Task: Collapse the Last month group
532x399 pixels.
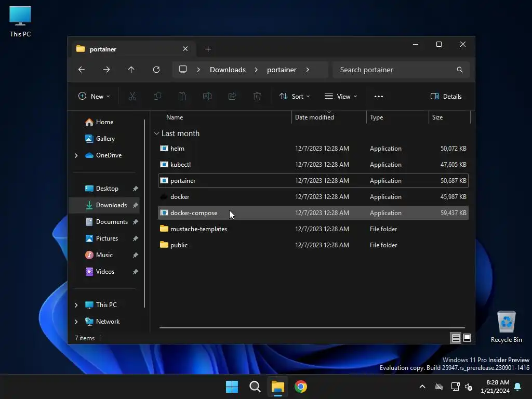Action: pos(156,134)
